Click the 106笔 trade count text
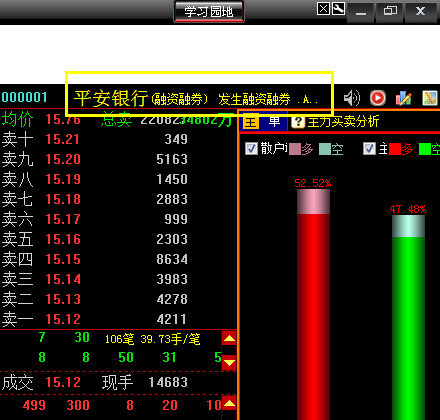Screen dimensions: 440x420 (x=119, y=339)
